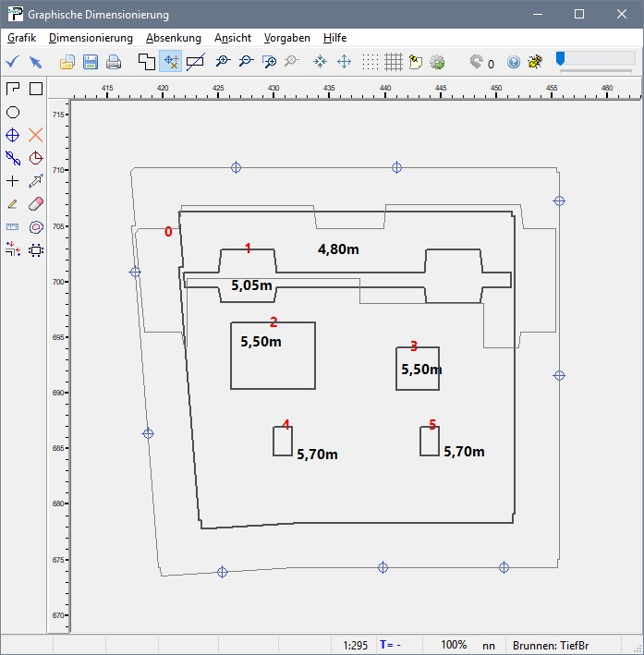The width and height of the screenshot is (644, 655).
Task: Click the blue ruler measure tool
Action: tap(13, 226)
